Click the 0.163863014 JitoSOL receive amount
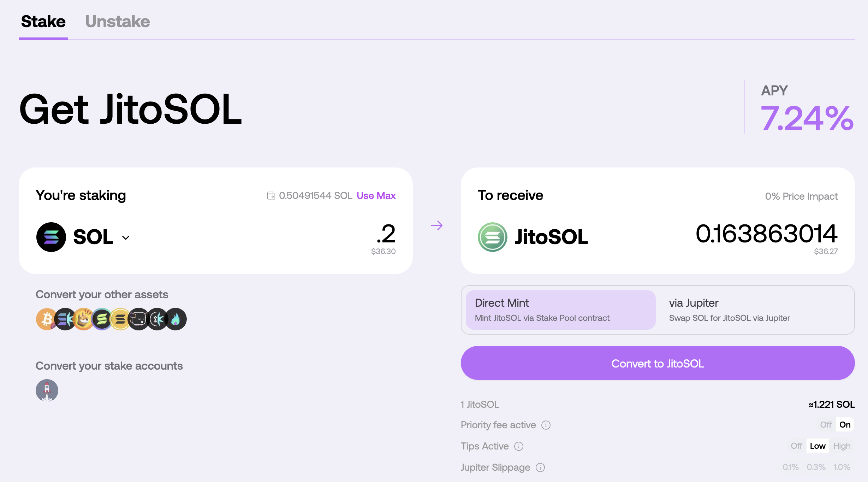 point(767,234)
